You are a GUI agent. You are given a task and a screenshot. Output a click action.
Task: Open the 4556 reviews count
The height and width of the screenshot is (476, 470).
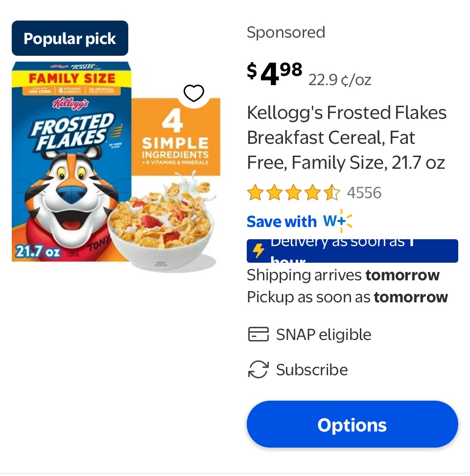click(364, 193)
